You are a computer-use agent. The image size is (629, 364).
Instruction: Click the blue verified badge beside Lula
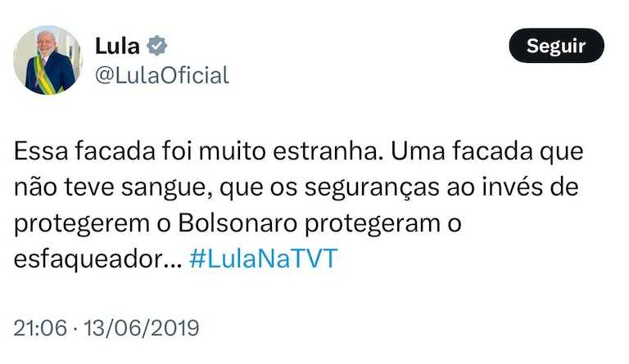(x=157, y=46)
